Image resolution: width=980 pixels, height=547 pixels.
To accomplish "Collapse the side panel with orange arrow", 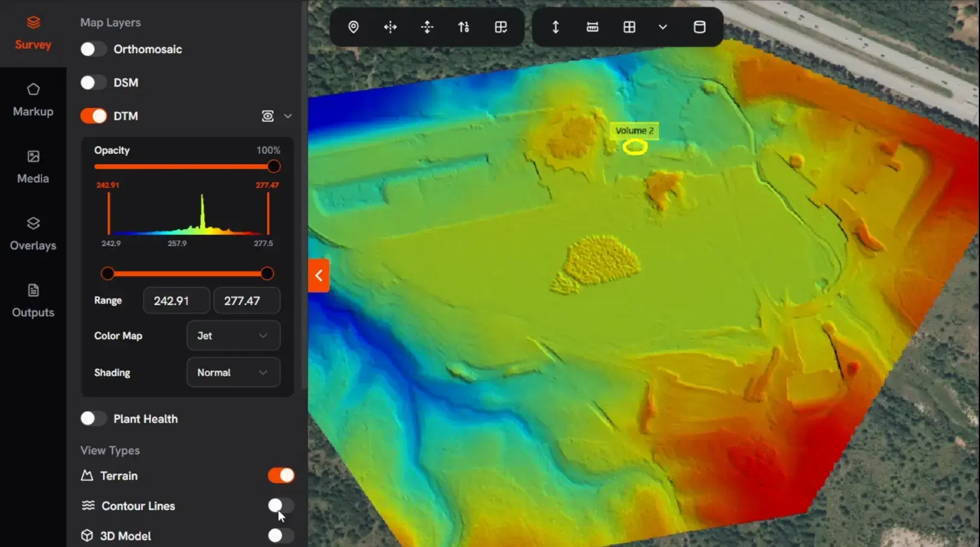I will click(318, 276).
